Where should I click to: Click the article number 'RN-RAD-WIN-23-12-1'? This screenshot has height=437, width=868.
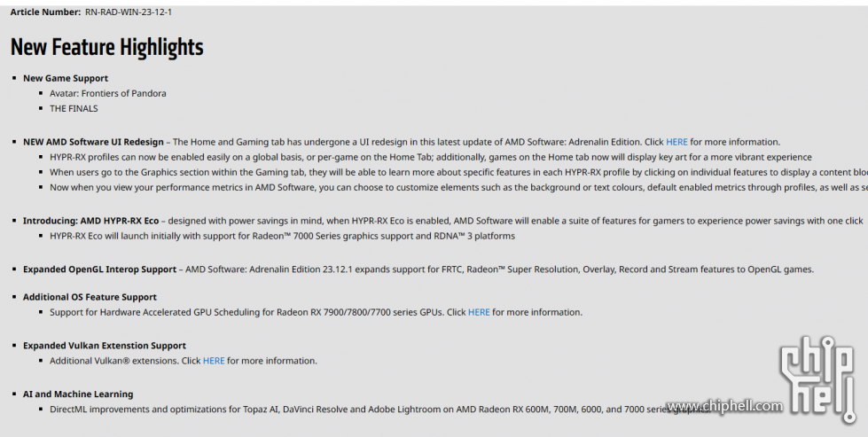click(x=129, y=12)
